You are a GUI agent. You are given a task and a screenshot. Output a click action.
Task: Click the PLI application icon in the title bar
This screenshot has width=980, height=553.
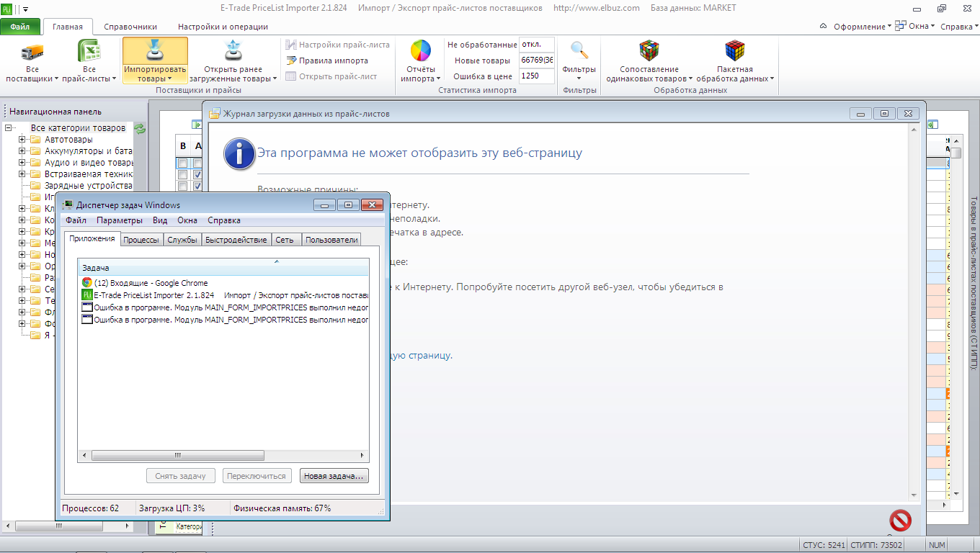point(6,8)
